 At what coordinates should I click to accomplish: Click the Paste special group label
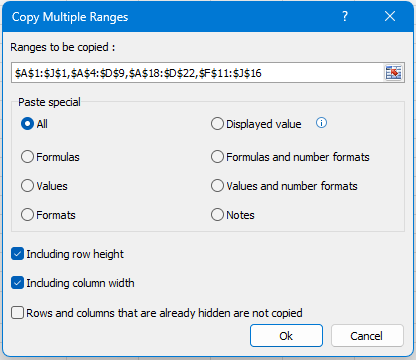tap(49, 102)
